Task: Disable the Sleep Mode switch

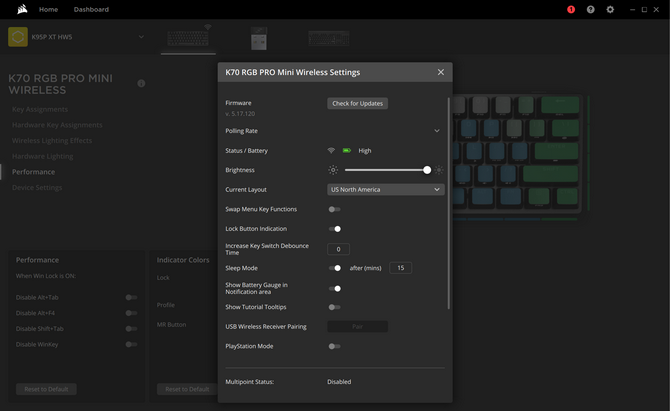Action: point(335,268)
